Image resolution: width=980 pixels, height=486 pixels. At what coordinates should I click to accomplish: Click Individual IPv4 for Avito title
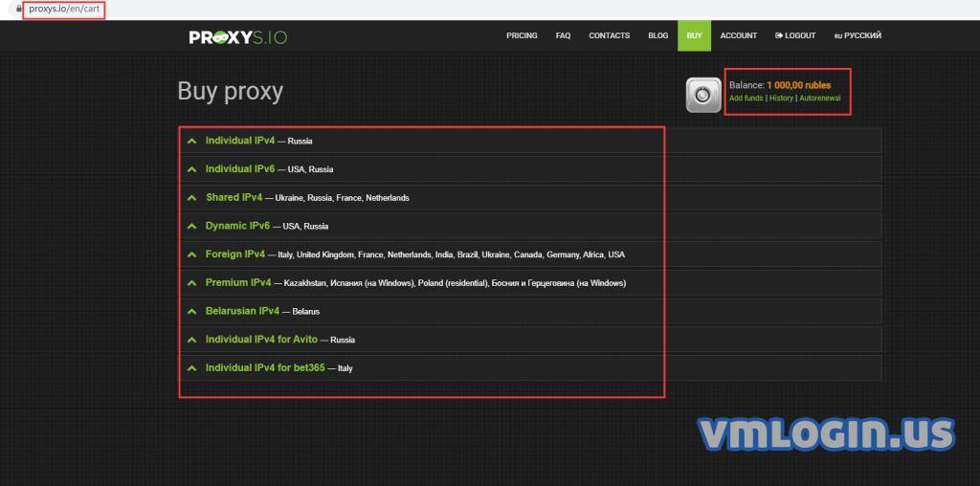coord(261,340)
